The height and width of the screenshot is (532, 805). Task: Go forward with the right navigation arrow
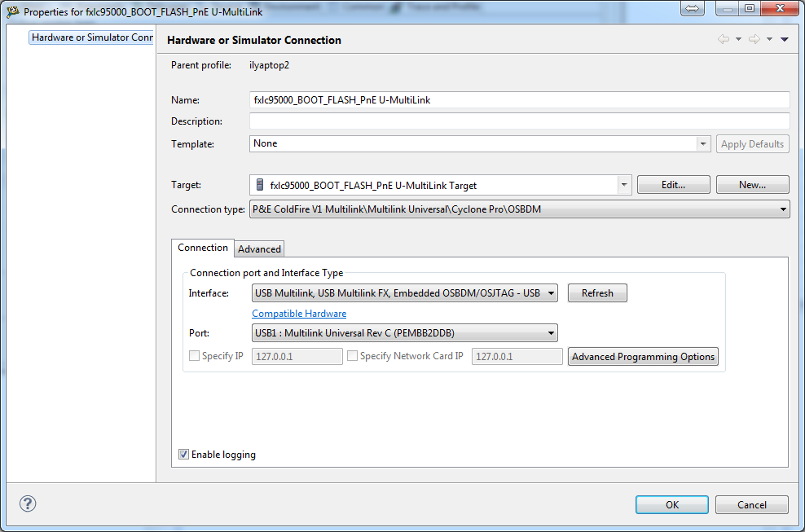click(x=754, y=40)
